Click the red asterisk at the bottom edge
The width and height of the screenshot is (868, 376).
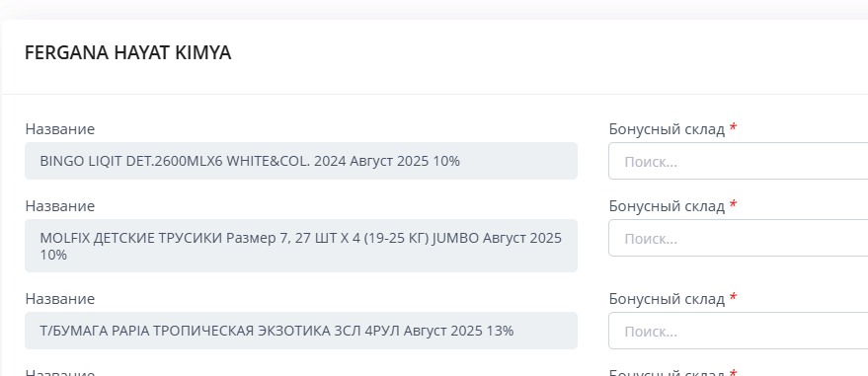(733, 373)
